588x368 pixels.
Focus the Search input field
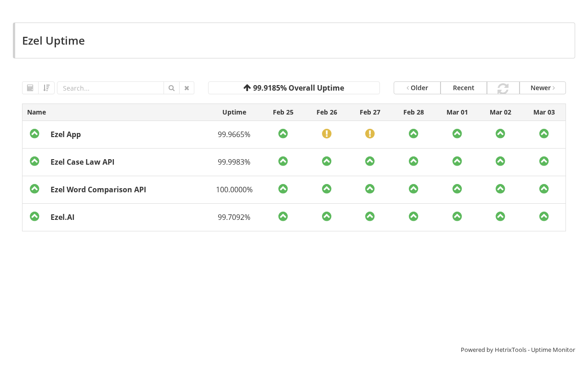[110, 88]
